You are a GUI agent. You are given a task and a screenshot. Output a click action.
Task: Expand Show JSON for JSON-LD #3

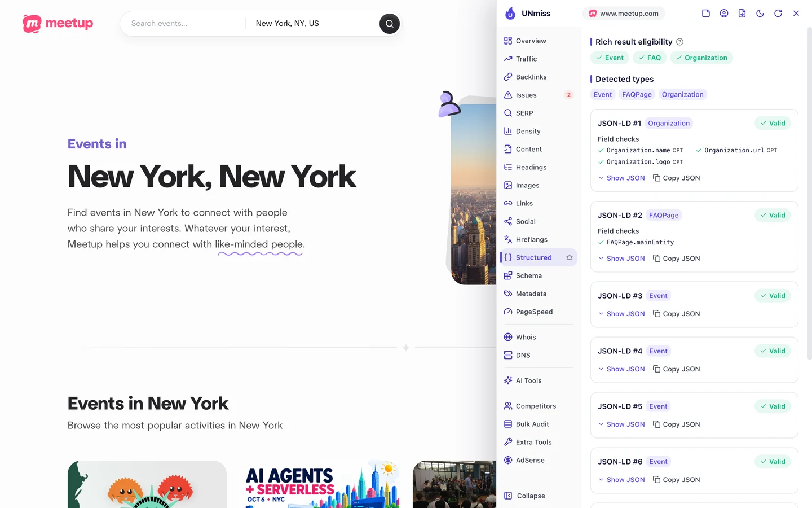click(621, 314)
